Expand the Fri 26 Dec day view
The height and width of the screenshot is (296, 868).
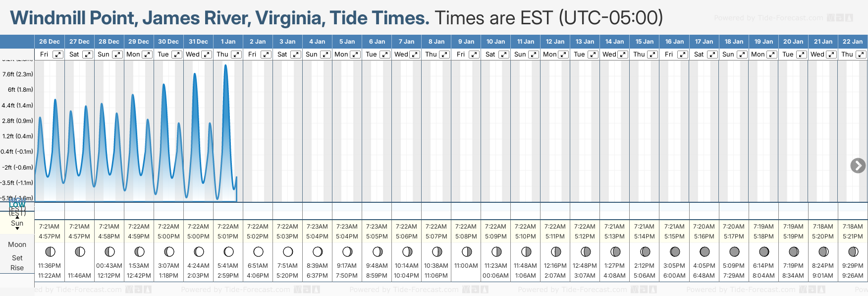58,55
